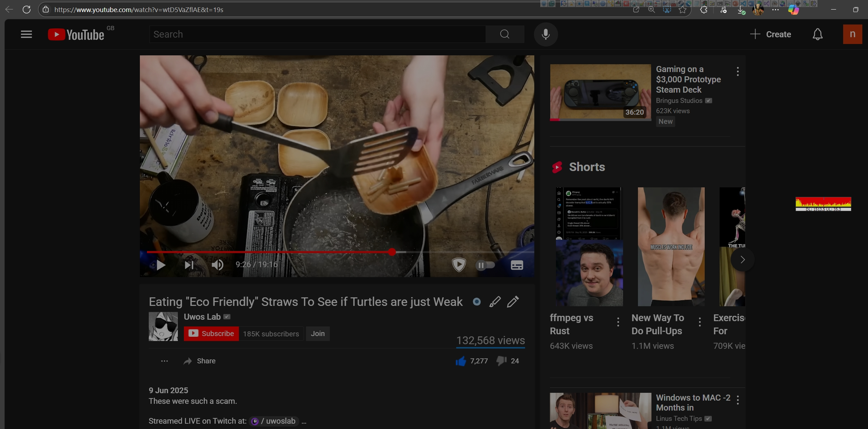868x429 pixels.
Task: Open the uwoslab Twitch link
Action: pyautogui.click(x=274, y=421)
